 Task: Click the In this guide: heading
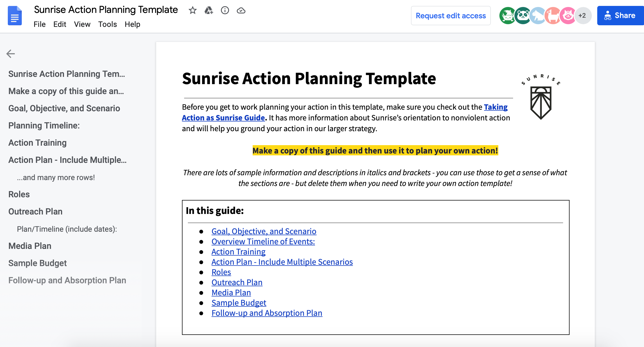click(x=215, y=210)
